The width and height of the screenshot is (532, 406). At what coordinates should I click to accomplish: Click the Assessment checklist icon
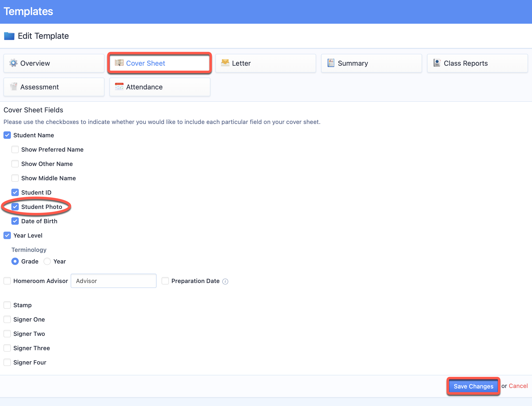tap(14, 86)
